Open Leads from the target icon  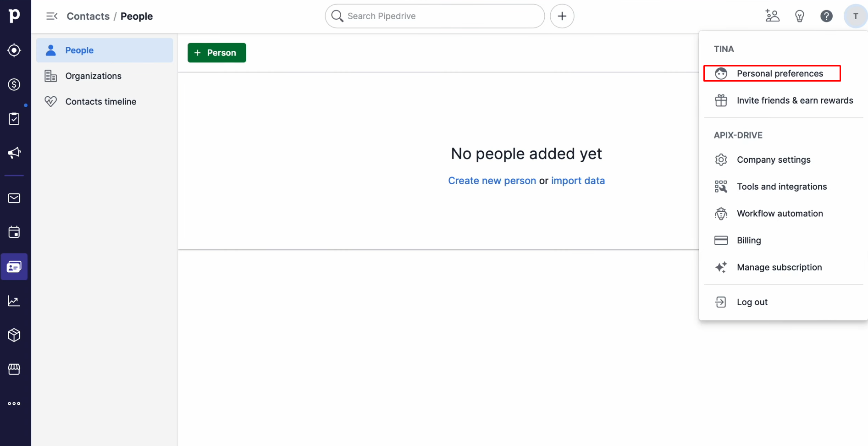14,50
